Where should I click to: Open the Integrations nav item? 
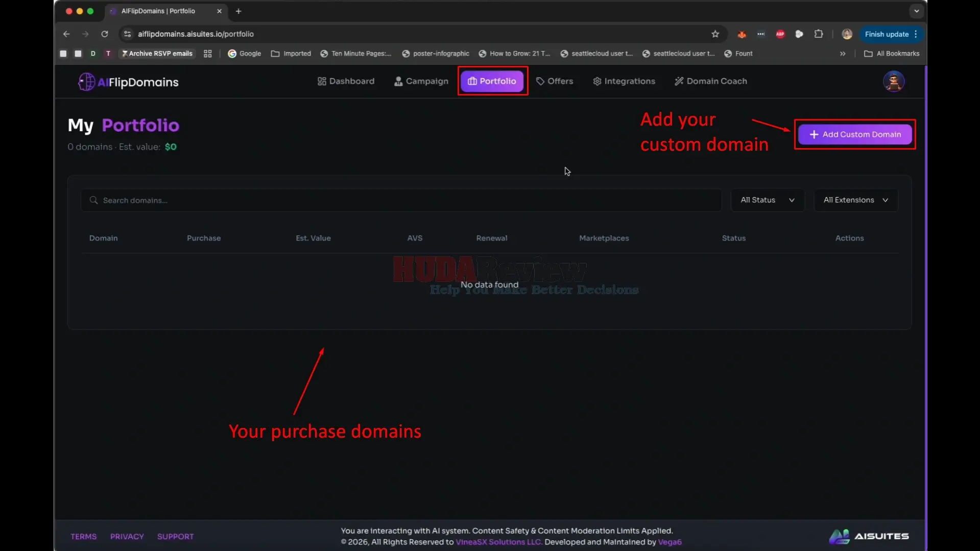coord(624,81)
